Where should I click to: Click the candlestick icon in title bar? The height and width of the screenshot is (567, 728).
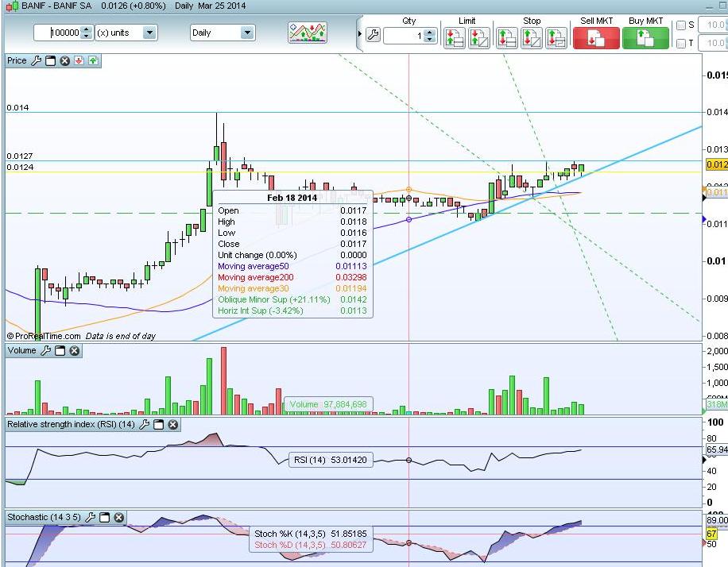click(13, 6)
